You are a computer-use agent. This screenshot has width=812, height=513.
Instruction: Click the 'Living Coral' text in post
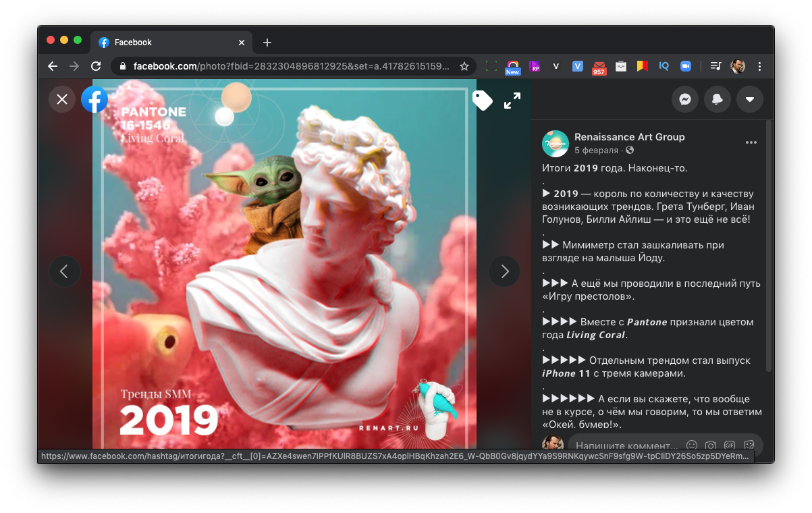pos(596,335)
